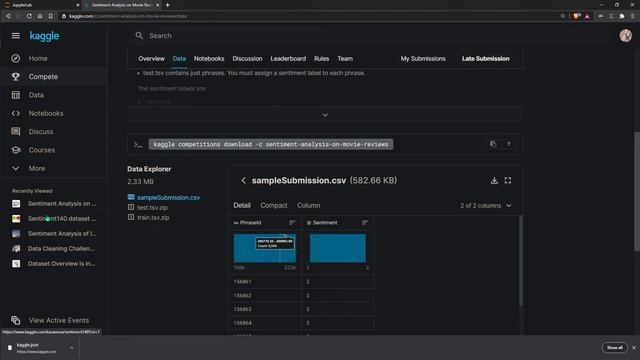Close the downloads bar

click(634, 348)
